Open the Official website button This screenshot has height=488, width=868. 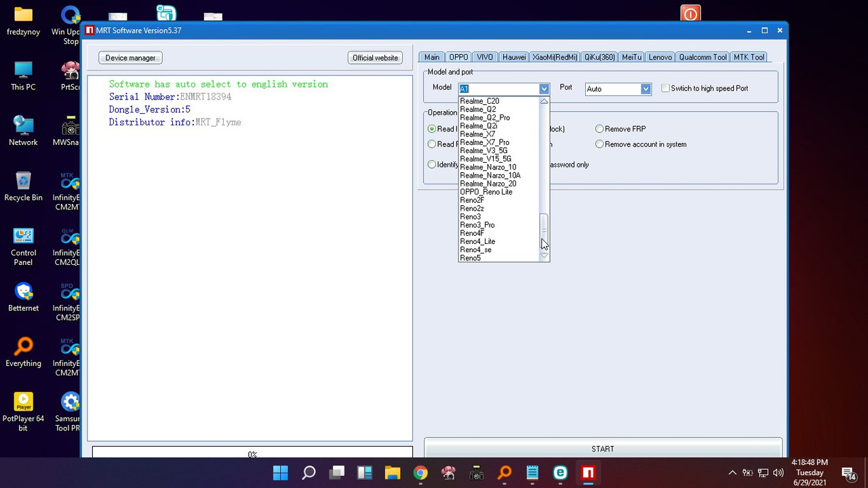375,58
